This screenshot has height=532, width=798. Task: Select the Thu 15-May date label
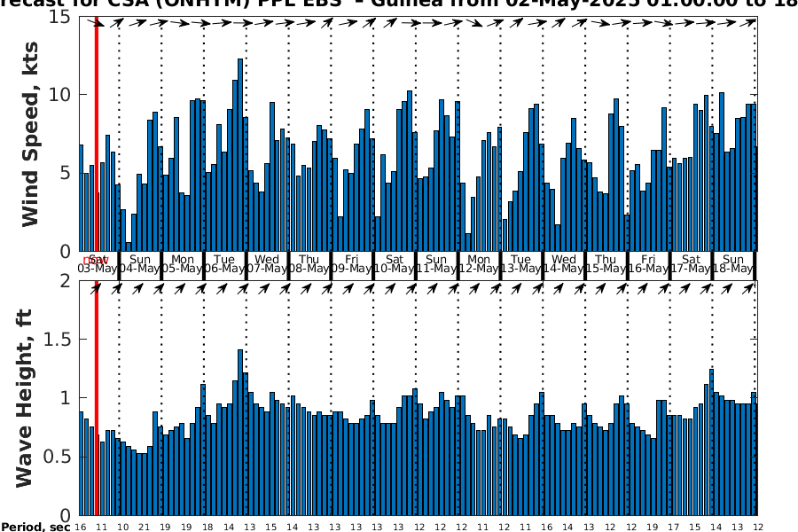coord(606,263)
